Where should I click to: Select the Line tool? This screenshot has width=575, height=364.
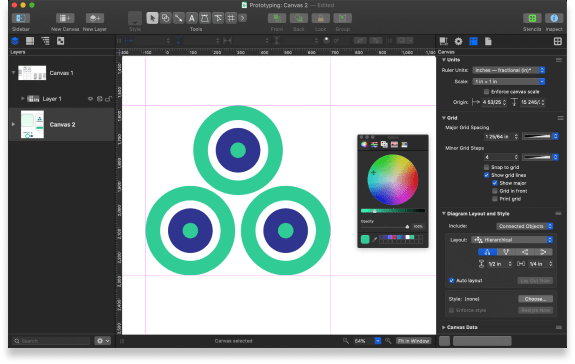coord(179,18)
